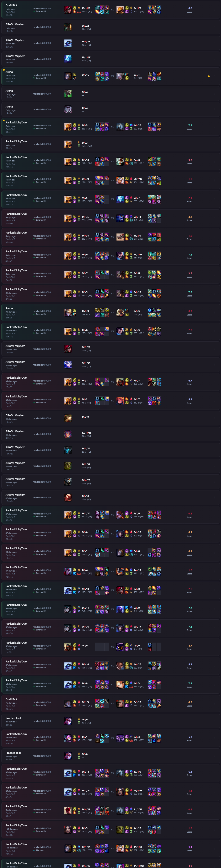Viewport: 221px width, 868px height.
Task: Open the three-dot menu for the Practice Tool match from 81 days ago
Action: pyautogui.click(x=214, y=721)
